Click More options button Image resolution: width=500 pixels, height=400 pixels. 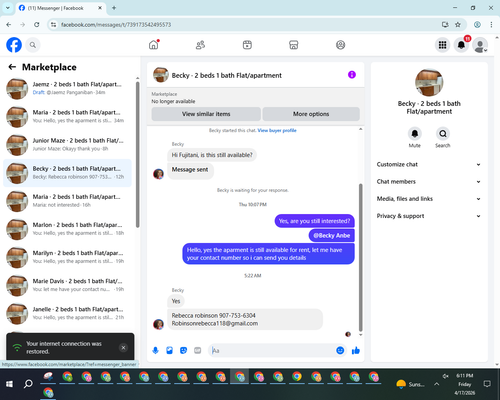tap(311, 114)
